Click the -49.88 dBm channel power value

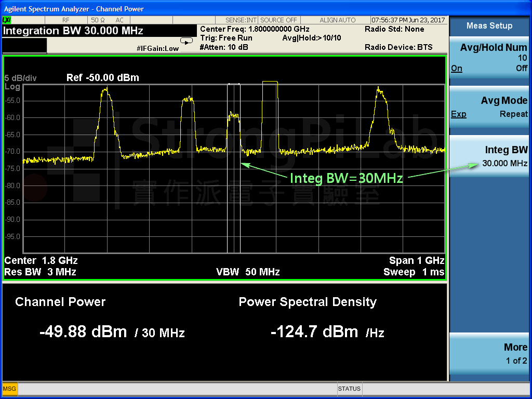point(83,331)
